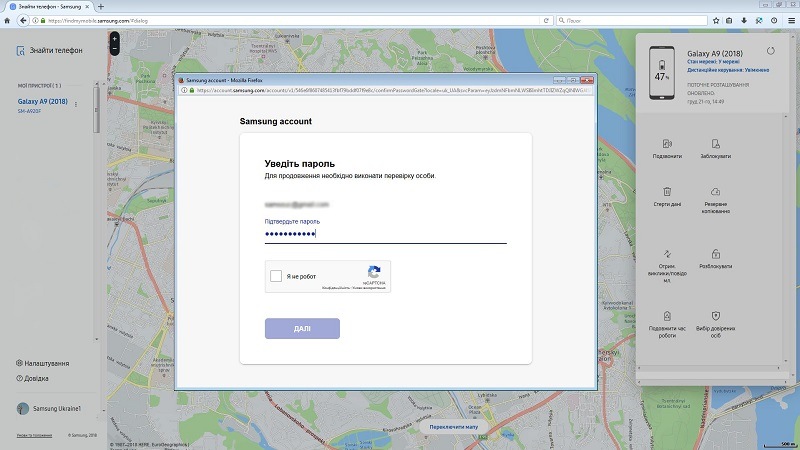This screenshot has height=450, width=800.
Task: Close the Samsung account popup window
Action: tap(587, 80)
